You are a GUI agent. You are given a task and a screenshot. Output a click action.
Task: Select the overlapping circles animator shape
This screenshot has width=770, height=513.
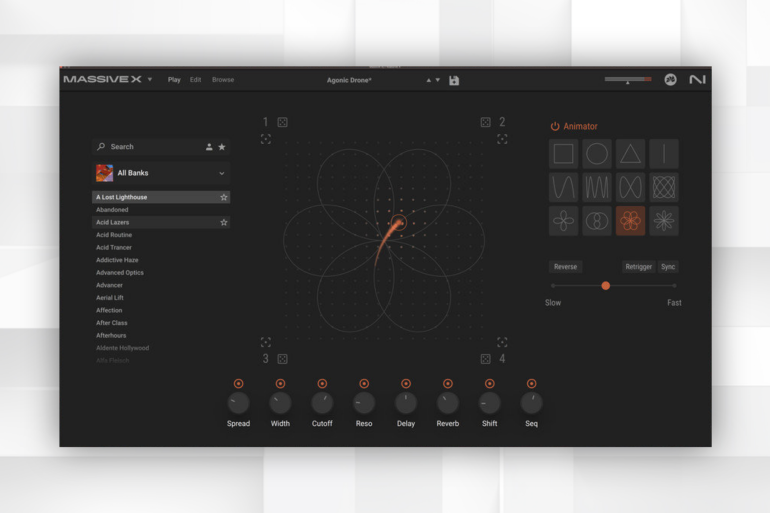point(597,221)
